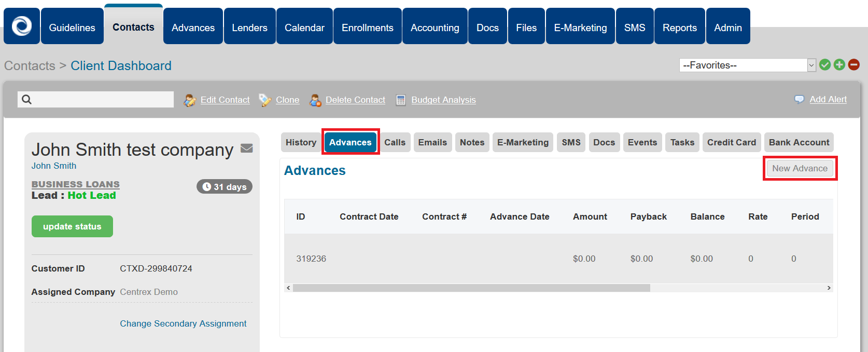Open the Contacts main tab
Viewport: 868px width, 352px height.
(x=133, y=25)
